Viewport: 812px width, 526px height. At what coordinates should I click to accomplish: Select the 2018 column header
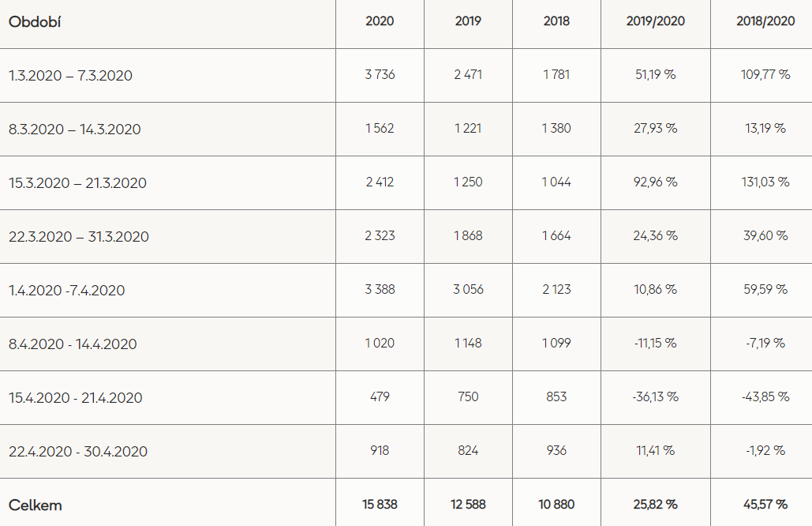click(556, 21)
